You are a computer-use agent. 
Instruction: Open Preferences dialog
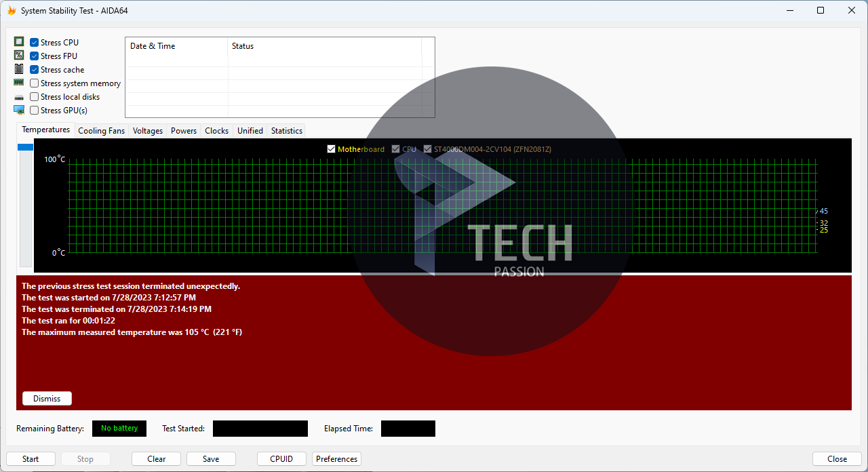click(x=336, y=459)
